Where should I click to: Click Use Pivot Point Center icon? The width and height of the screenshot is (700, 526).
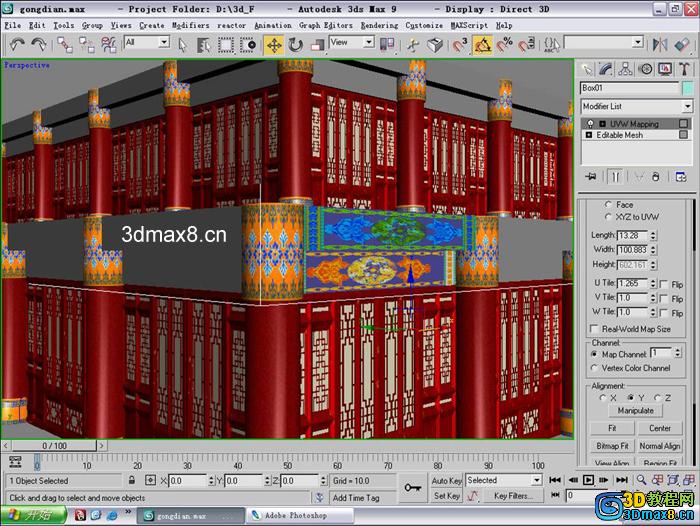click(387, 45)
